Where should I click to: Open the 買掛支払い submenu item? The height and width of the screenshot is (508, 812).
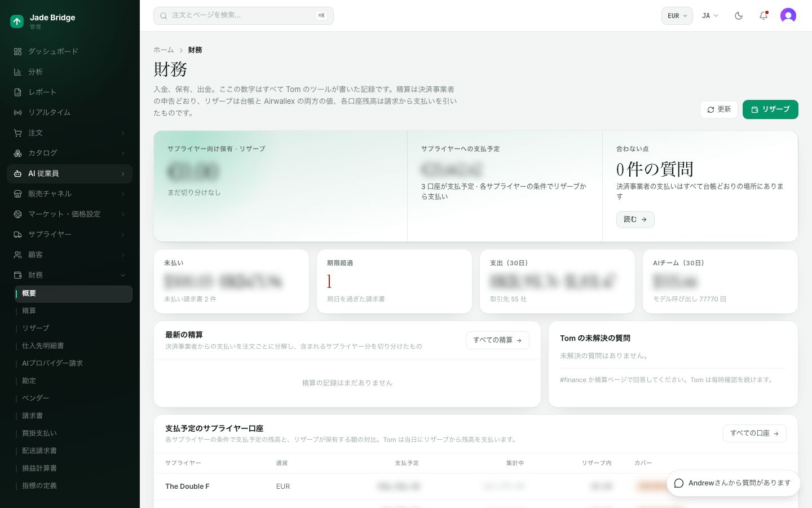point(73,433)
